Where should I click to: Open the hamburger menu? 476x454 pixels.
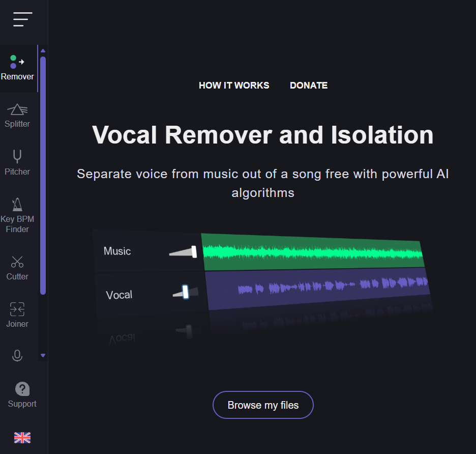point(22,19)
